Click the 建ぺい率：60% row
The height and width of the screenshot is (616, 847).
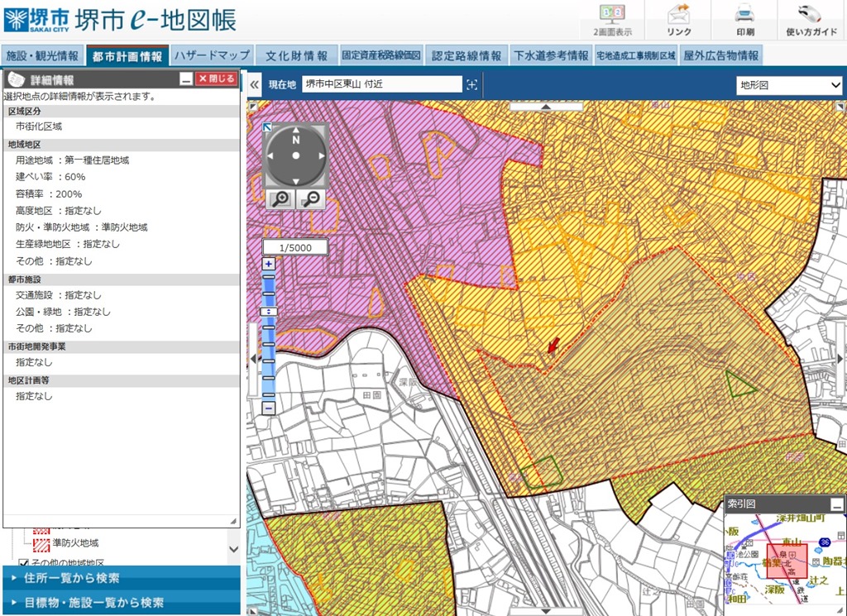50,177
